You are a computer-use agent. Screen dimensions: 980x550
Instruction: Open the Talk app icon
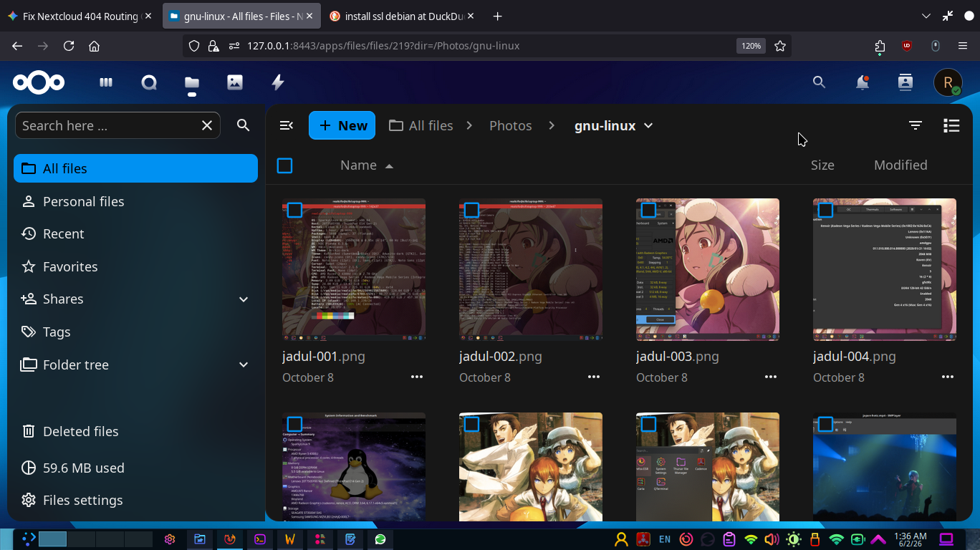tap(149, 83)
